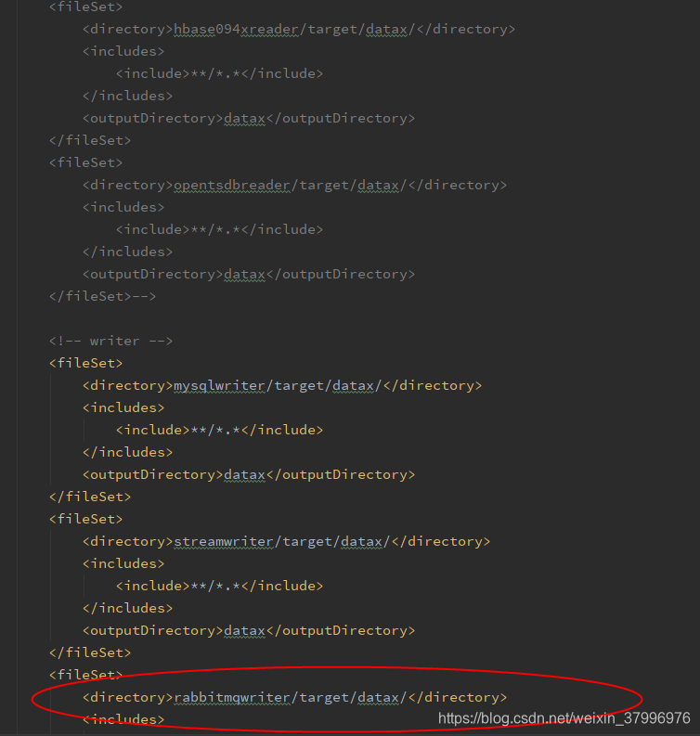This screenshot has width=700, height=736.
Task: Click the <fileSet> tag opening the opentsdbreader block
Action: pyautogui.click(x=86, y=162)
